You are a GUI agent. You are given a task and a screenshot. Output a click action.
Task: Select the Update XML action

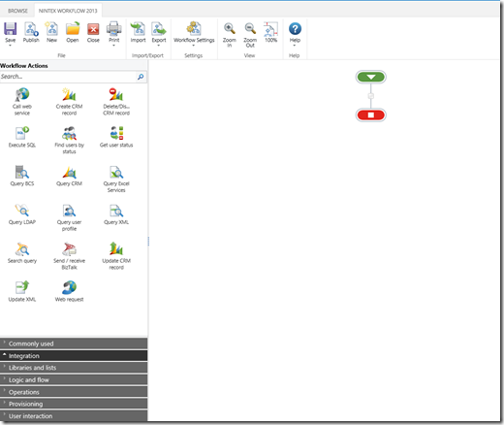[x=22, y=291]
